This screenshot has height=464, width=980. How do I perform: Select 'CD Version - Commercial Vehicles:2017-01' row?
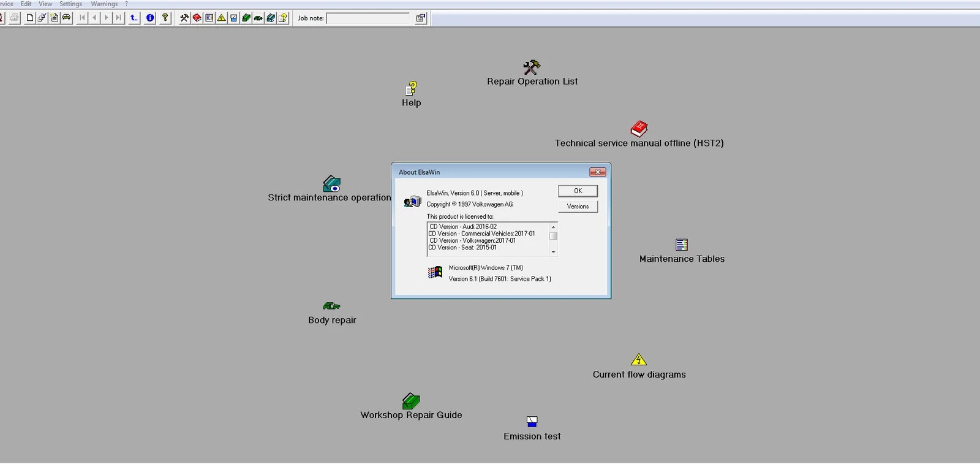click(x=481, y=234)
